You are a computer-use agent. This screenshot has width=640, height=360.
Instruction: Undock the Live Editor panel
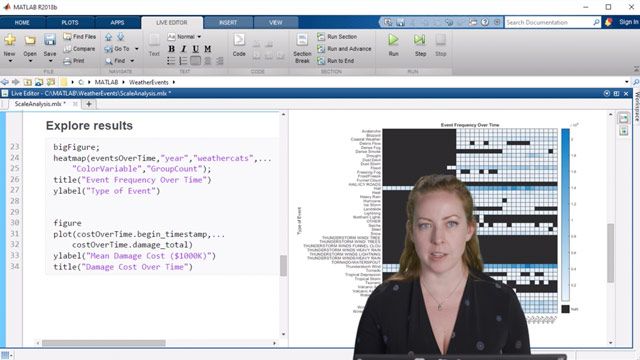coord(616,93)
